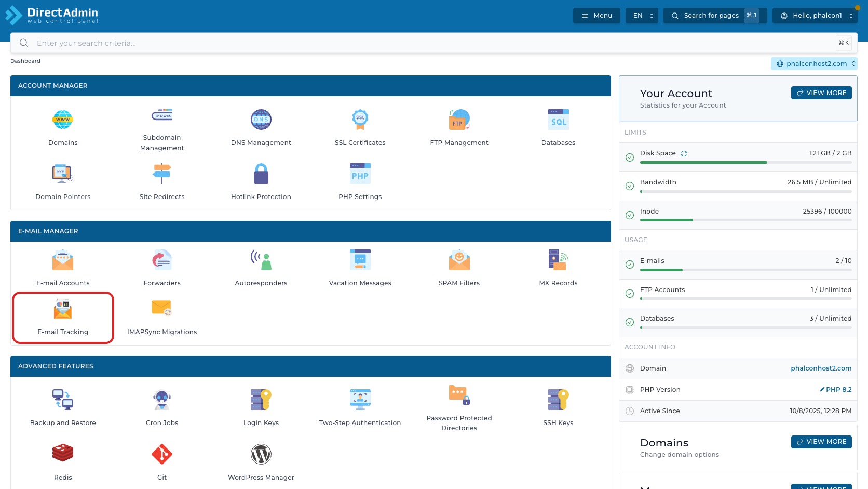This screenshot has width=868, height=489.
Task: Click VIEW MORE in Your Account
Action: coord(821,92)
